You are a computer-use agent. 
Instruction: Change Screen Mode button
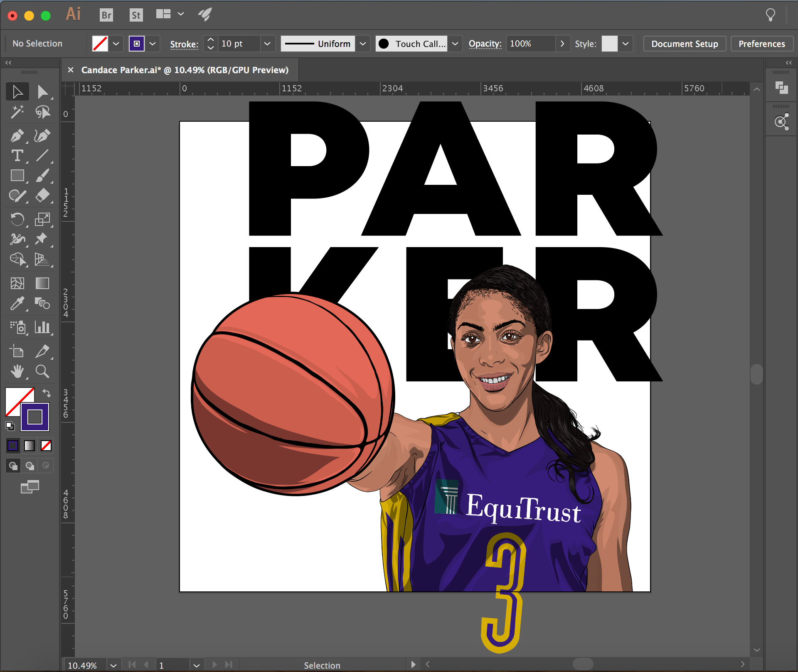pyautogui.click(x=30, y=487)
